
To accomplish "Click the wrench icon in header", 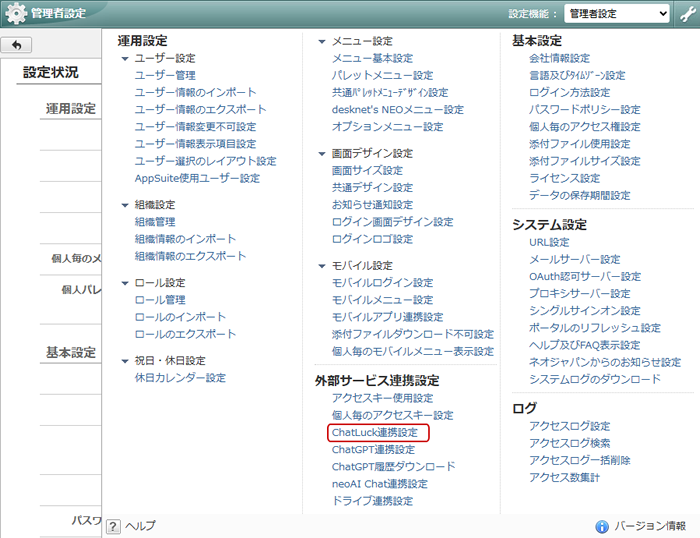I will (x=688, y=13).
